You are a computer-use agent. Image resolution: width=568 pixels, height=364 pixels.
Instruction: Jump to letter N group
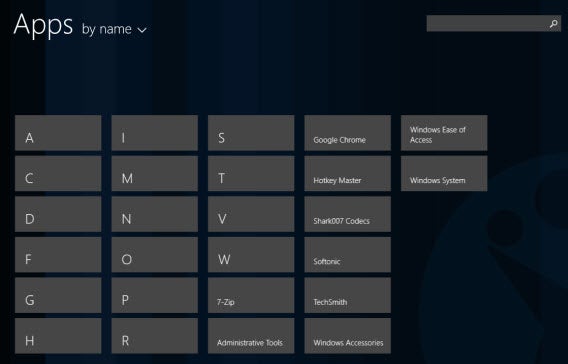[155, 214]
